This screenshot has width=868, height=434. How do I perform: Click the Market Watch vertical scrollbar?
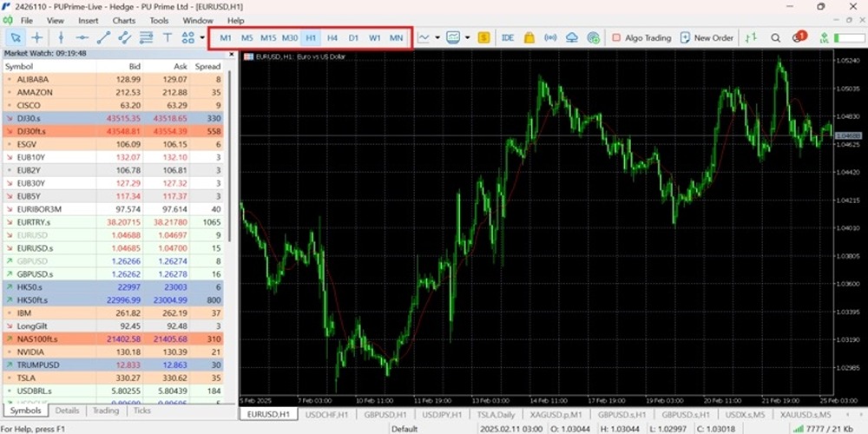tap(230, 155)
